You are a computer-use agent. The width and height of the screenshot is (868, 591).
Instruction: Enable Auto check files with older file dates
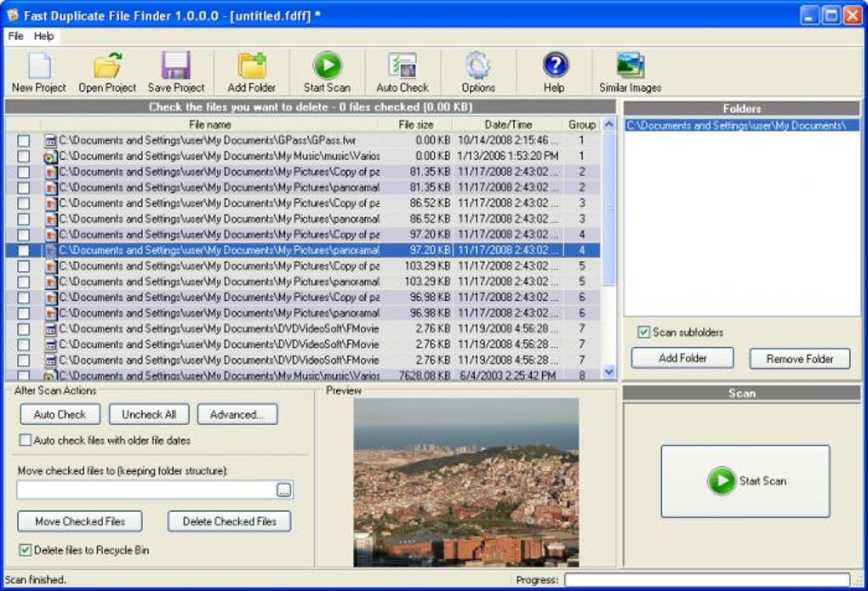25,440
